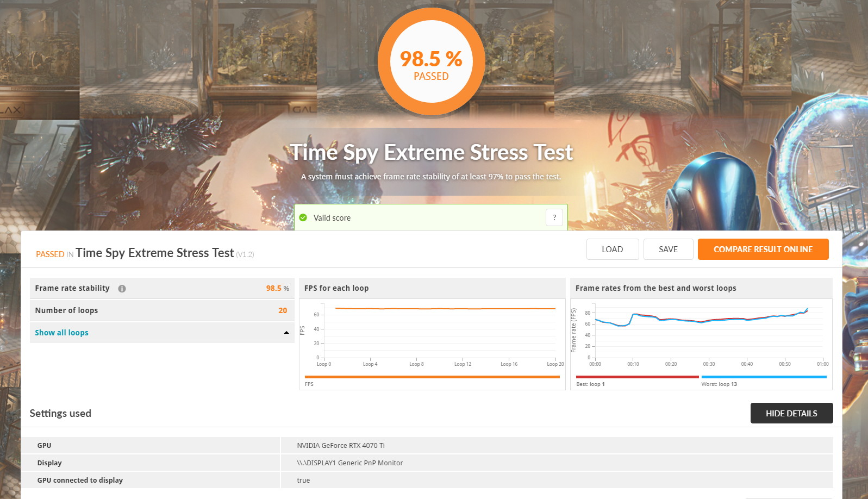Viewport: 868px width, 499px height.
Task: Click the GPU connected to display true value
Action: pyautogui.click(x=303, y=480)
